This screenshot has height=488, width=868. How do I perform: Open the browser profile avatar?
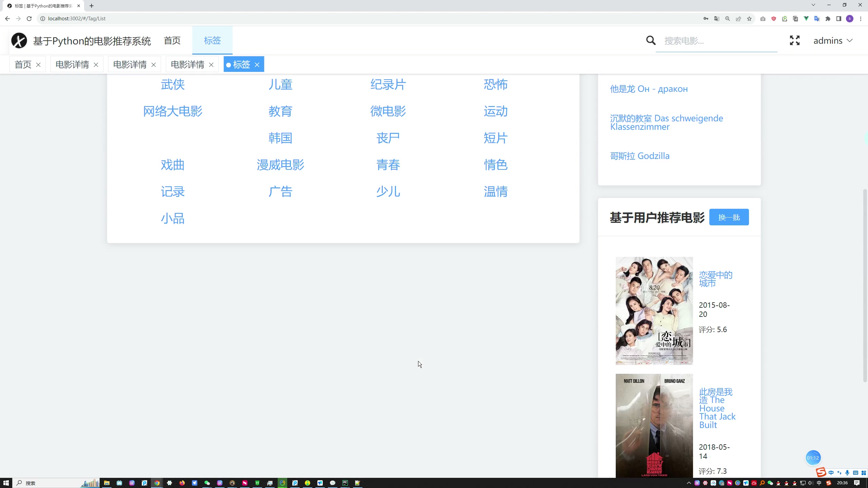point(850,19)
